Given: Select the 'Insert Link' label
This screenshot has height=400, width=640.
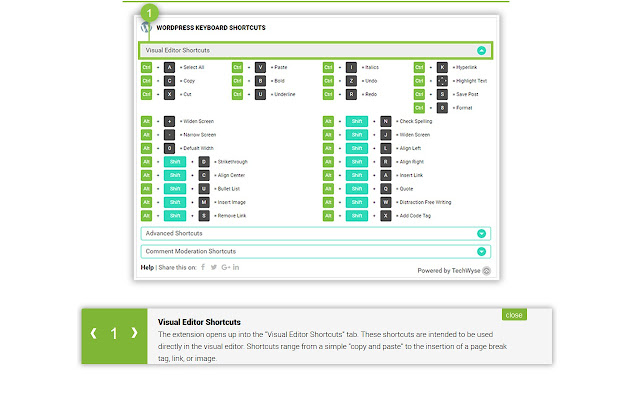Looking at the screenshot, I should pos(411,175).
